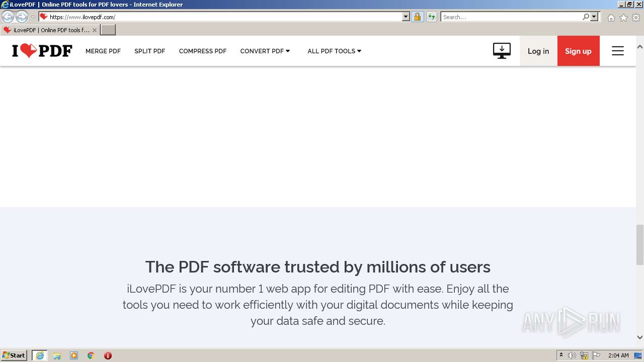The height and width of the screenshot is (362, 644).
Task: Click the taskbar clock showing 2:04 AM
Action: click(618, 355)
